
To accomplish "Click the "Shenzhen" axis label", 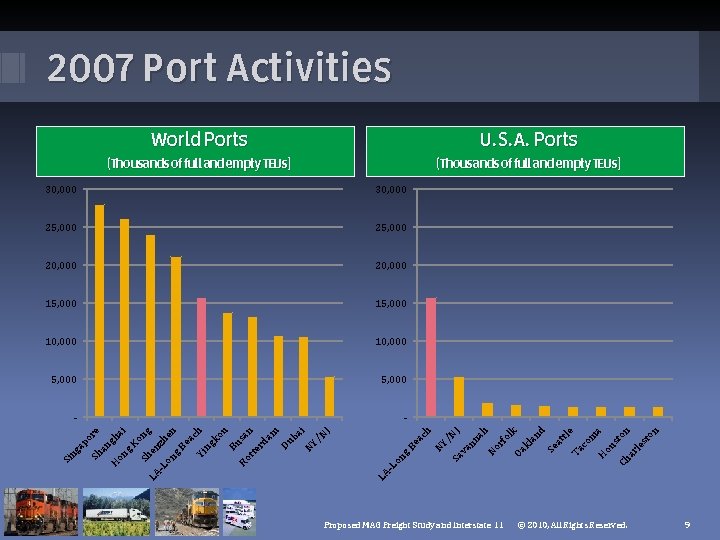I will [x=158, y=444].
